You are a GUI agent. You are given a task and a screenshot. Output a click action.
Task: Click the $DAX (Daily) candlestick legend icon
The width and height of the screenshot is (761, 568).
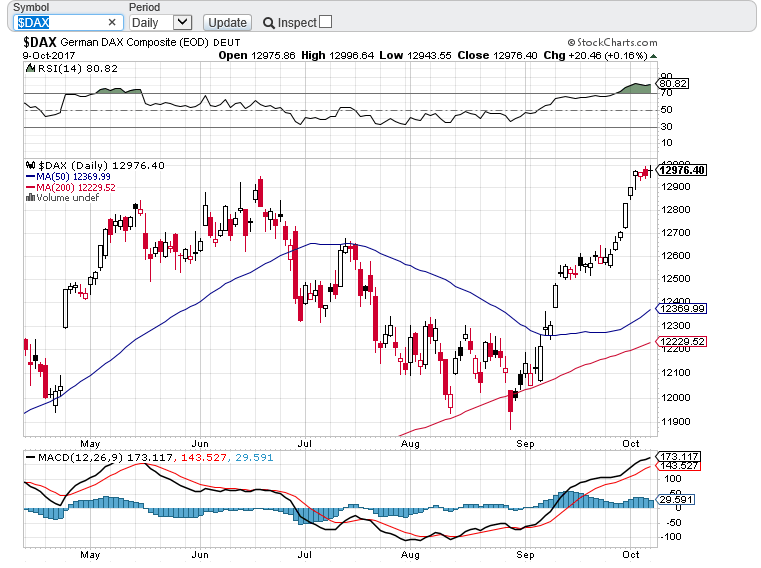[31, 165]
